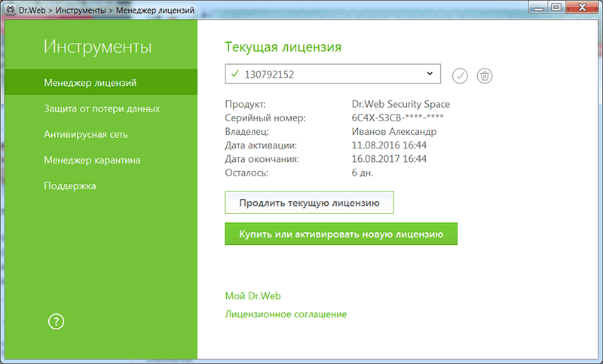This screenshot has height=364, width=603.
Task: Click the Владелец: label
Action: pyautogui.click(x=247, y=131)
